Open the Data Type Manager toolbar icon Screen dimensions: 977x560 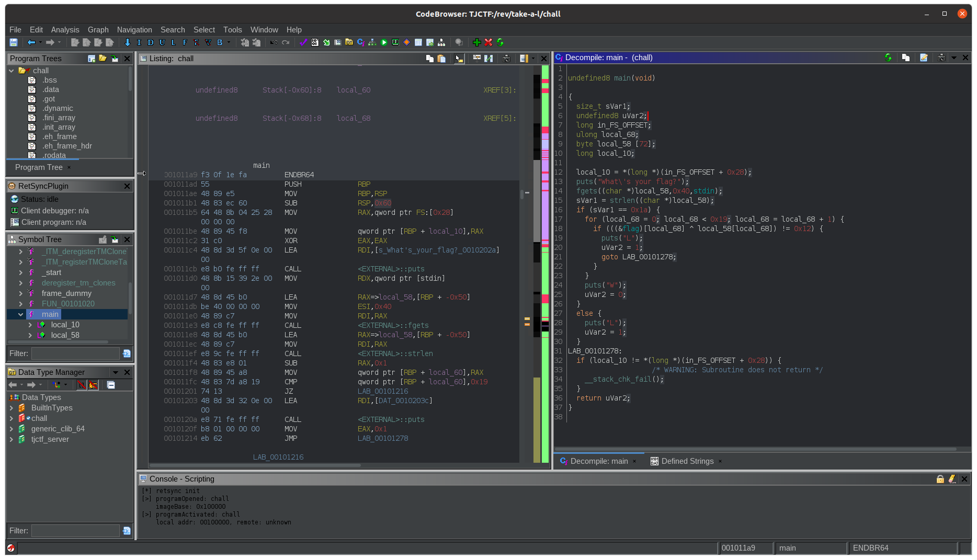(x=349, y=42)
